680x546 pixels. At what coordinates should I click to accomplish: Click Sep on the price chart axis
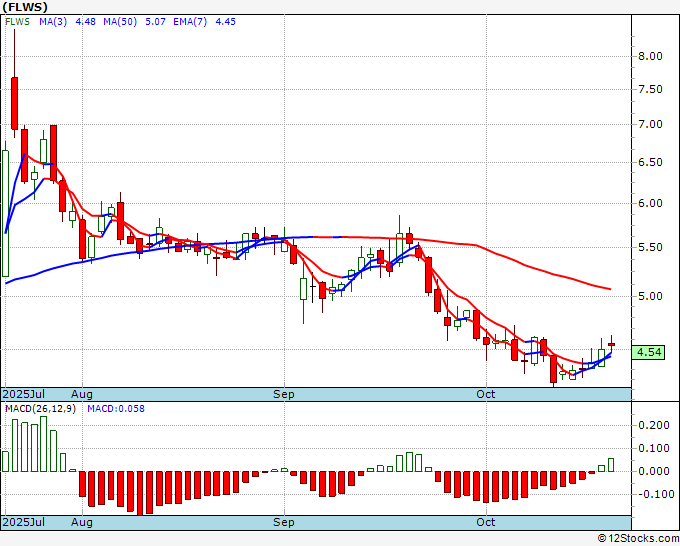click(x=284, y=394)
